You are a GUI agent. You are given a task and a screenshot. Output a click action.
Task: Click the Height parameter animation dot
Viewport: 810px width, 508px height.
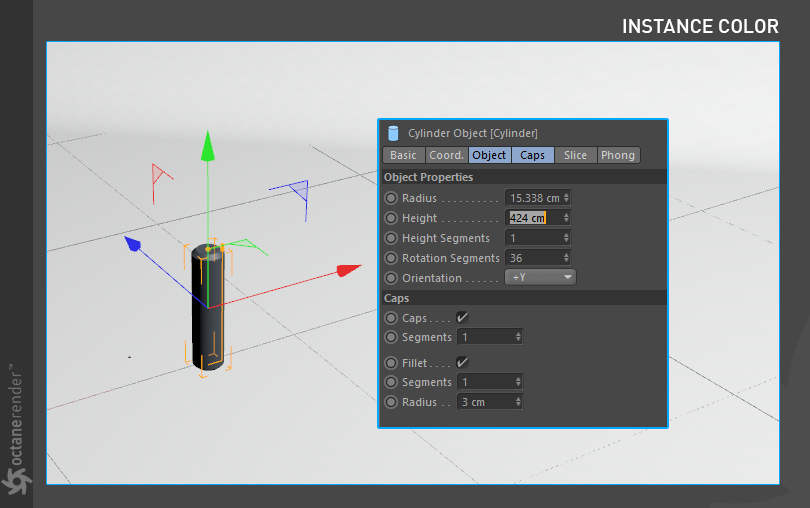(x=391, y=218)
